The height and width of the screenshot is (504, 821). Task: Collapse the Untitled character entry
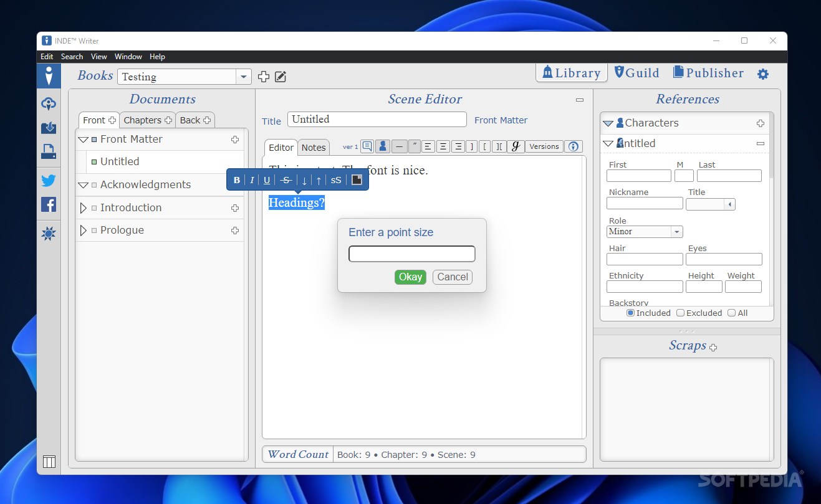pyautogui.click(x=608, y=143)
